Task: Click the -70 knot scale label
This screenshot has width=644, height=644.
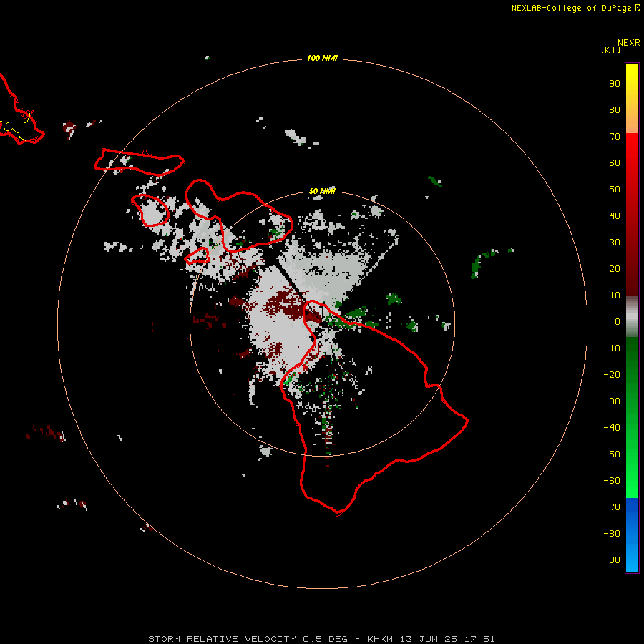Action: coord(612,507)
